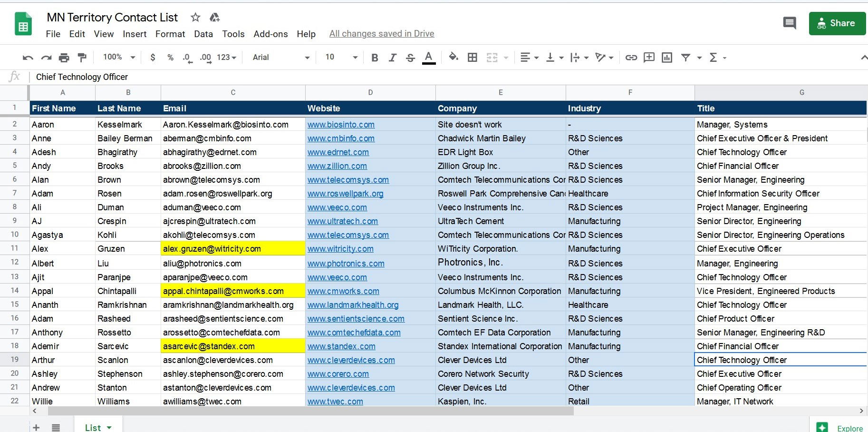Click the Functions sigma icon
868x432 pixels.
point(714,57)
